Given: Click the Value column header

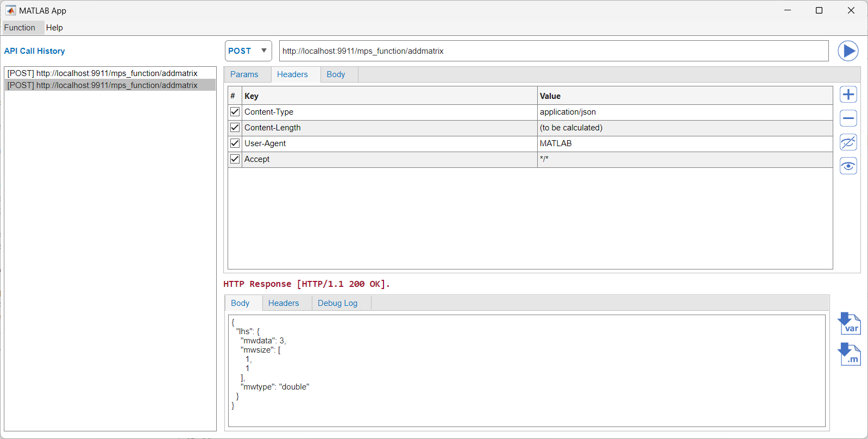Looking at the screenshot, I should pos(685,96).
